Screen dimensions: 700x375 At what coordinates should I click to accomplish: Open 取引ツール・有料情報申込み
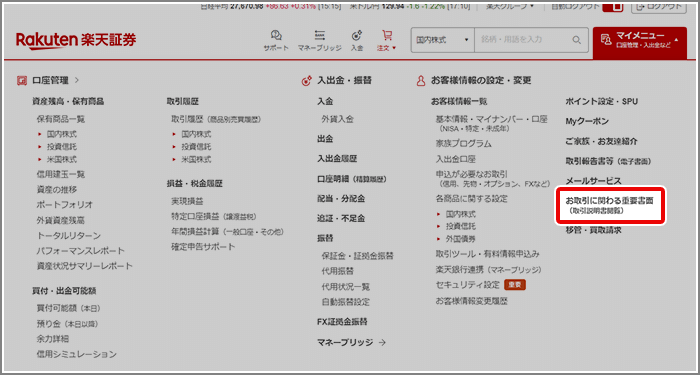[488, 254]
